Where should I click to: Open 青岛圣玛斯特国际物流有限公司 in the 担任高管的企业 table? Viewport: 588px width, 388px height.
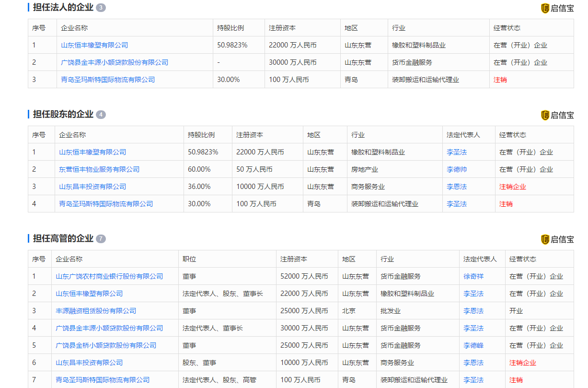pyautogui.click(x=103, y=380)
